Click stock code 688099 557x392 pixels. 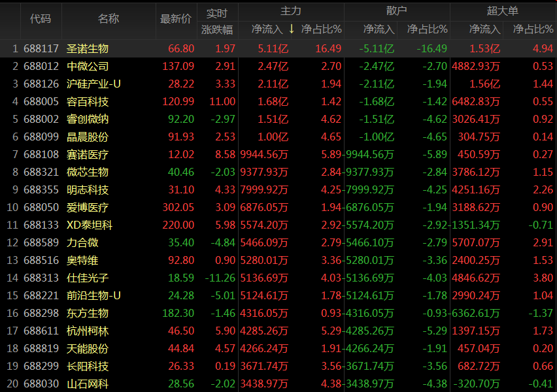tap(41, 137)
